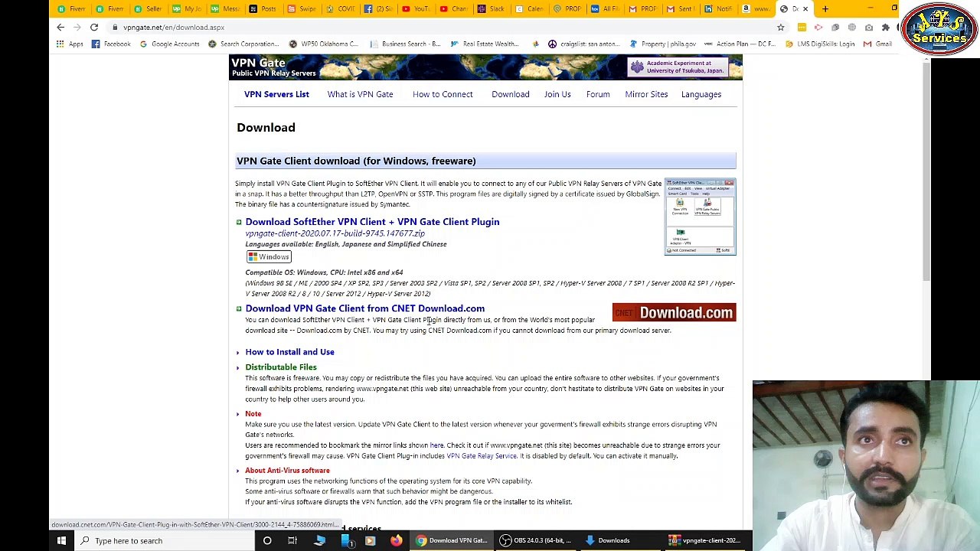Open the WP50 Oklahoma bookmark
The image size is (980, 551).
(x=324, y=44)
